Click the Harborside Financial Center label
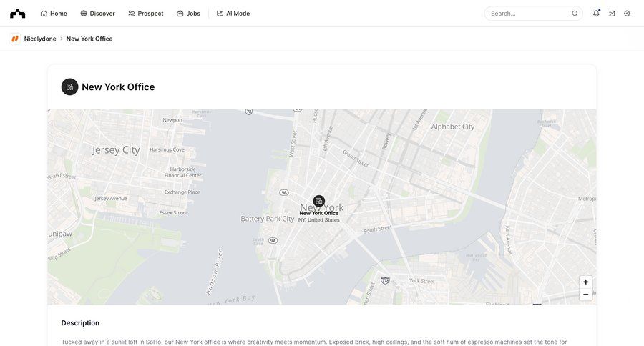The image size is (644, 346). coord(182,172)
